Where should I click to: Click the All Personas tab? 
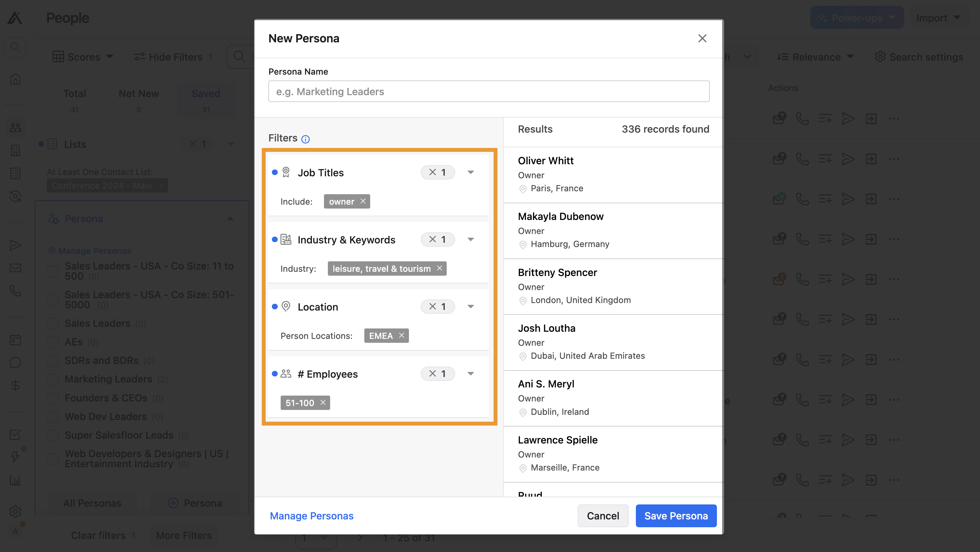92,503
